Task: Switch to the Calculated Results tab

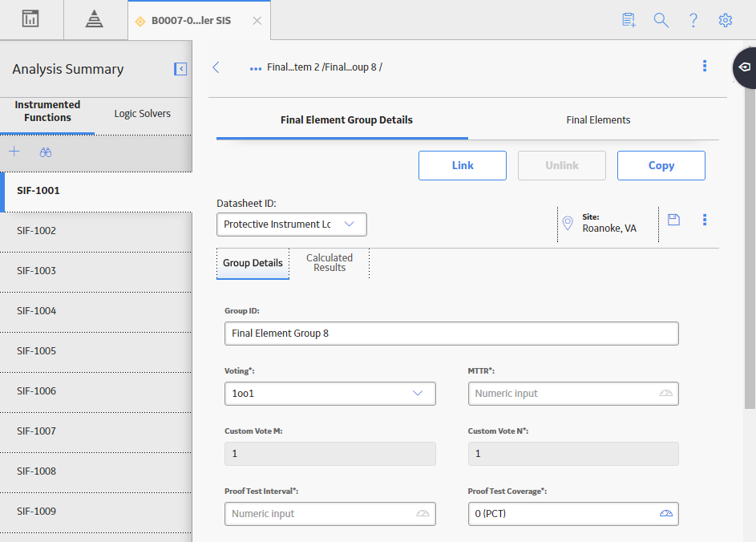Action: coord(329,263)
